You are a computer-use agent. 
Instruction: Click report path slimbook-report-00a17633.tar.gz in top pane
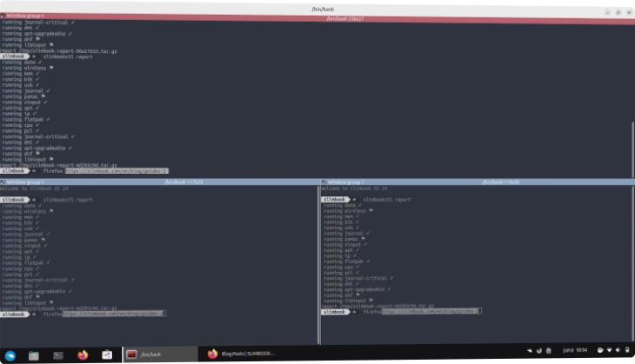coord(68,51)
